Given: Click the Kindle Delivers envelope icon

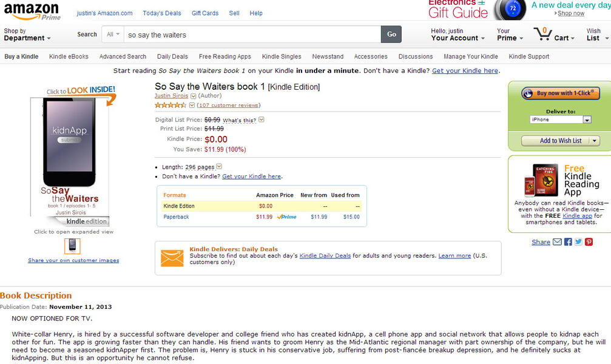Looking at the screenshot, I should tap(172, 258).
